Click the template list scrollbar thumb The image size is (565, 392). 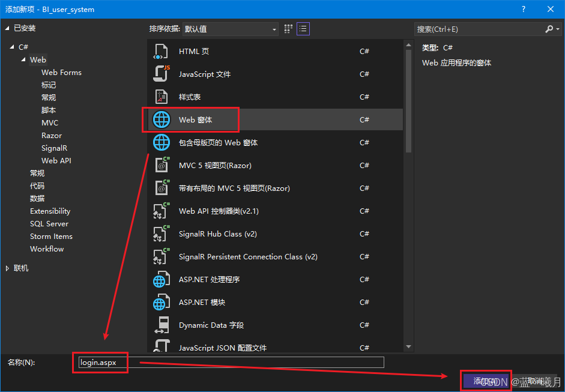click(408, 101)
